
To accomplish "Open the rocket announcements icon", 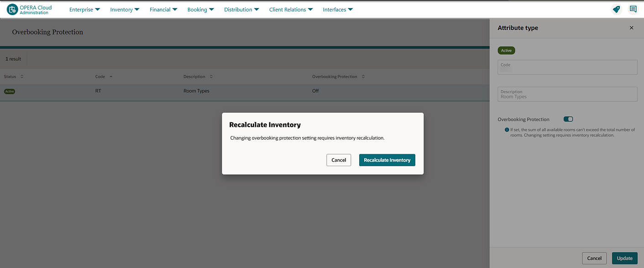I will (x=616, y=9).
